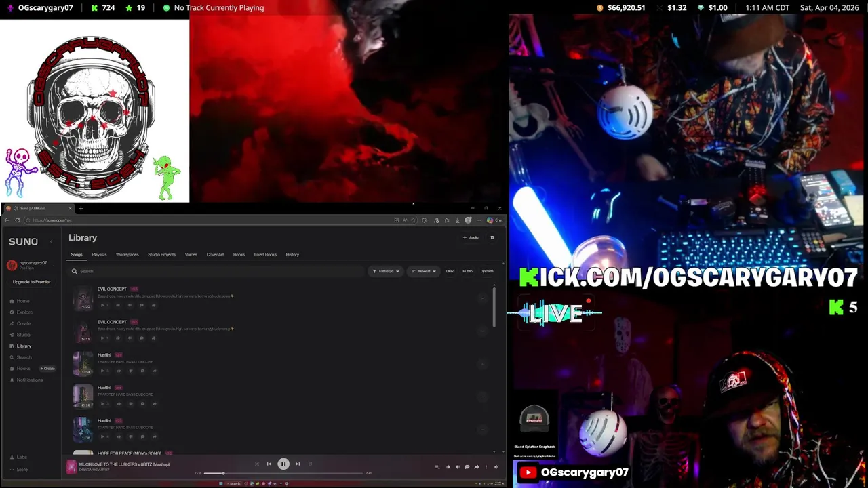Share the now-playing track from player bar
Viewport: 868px width, 488px height.
477,467
